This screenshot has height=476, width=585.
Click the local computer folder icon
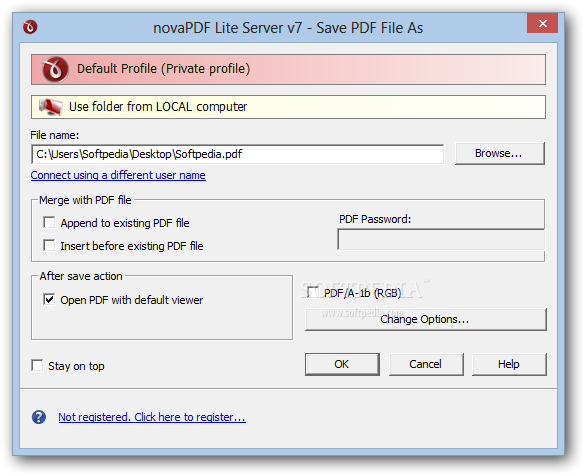tap(51, 107)
